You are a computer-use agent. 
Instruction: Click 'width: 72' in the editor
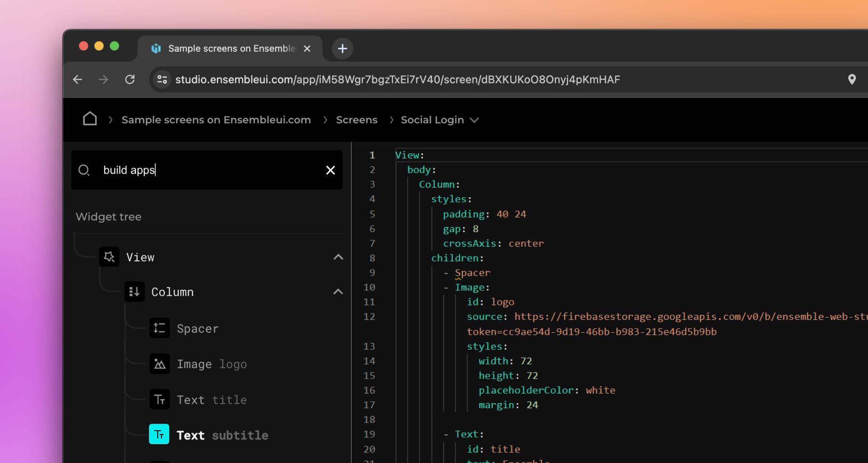505,361
